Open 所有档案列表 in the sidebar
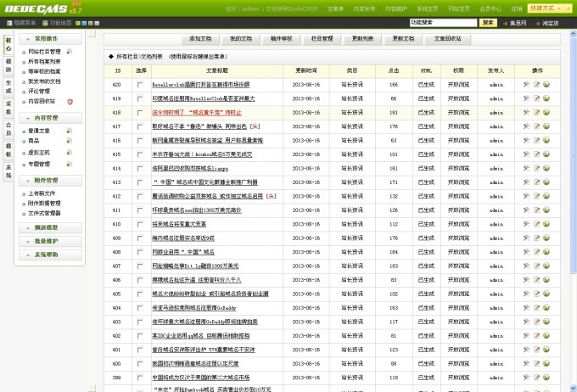This screenshot has height=392, width=577. 44,61
